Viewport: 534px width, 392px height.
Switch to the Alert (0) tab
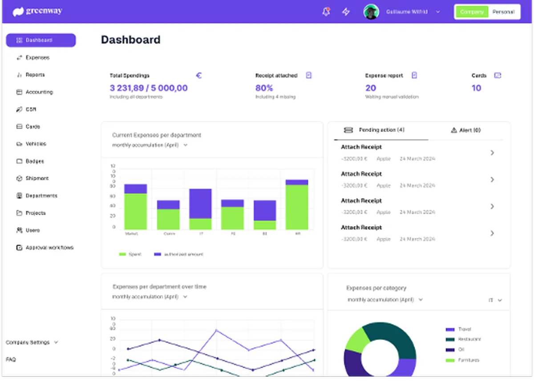[465, 130]
